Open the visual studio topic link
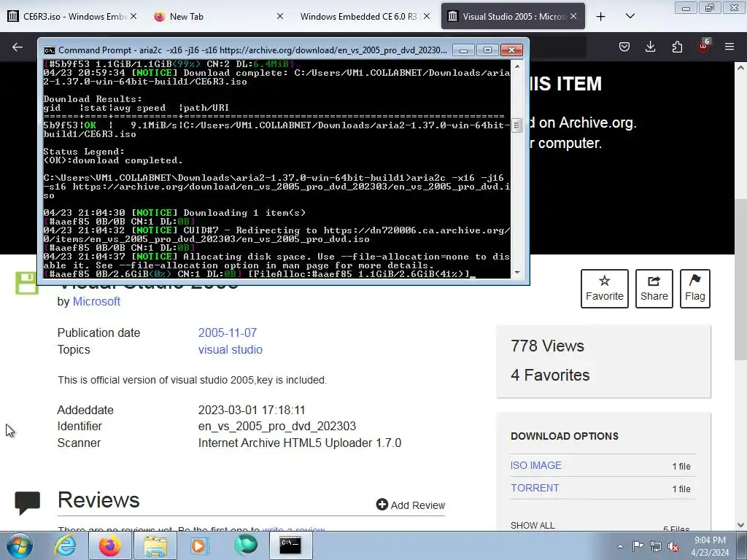 [230, 349]
